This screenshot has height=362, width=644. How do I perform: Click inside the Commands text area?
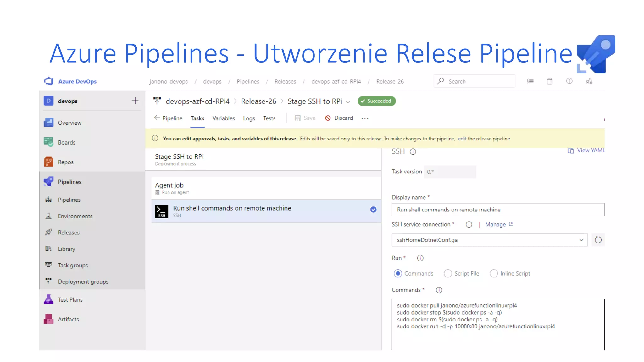[498, 325]
